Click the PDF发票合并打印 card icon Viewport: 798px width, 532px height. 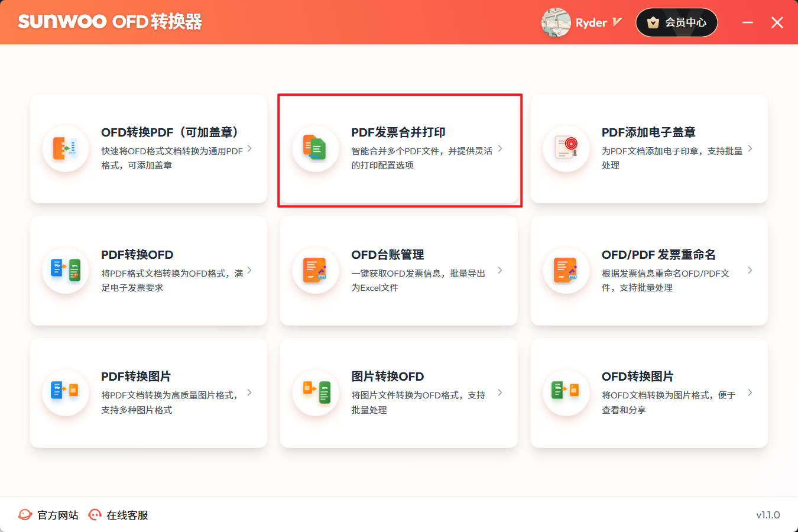(316, 148)
